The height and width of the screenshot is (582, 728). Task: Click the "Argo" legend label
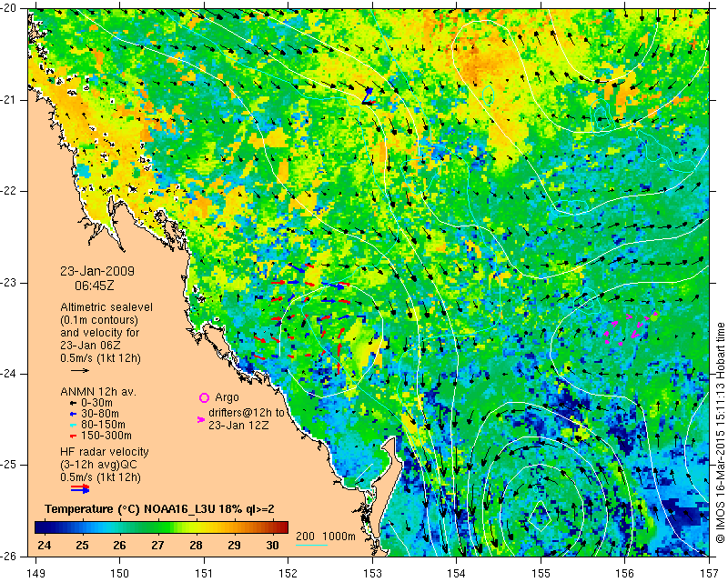coord(227,397)
